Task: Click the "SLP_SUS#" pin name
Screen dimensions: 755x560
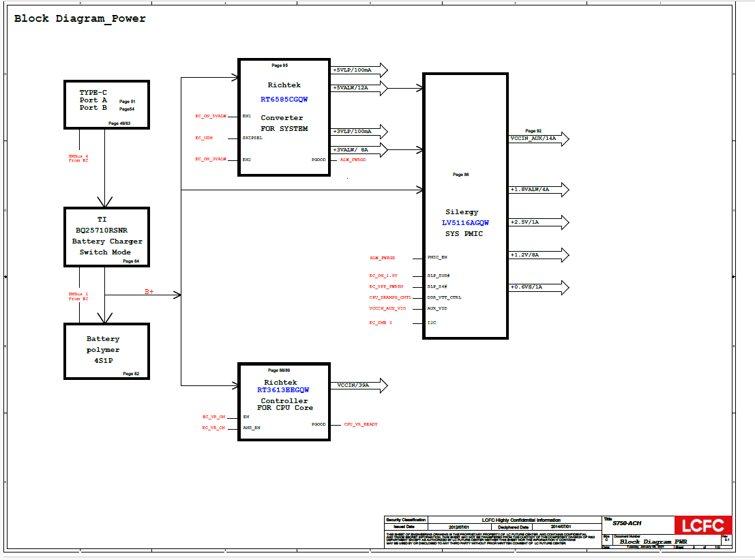Action: click(439, 276)
